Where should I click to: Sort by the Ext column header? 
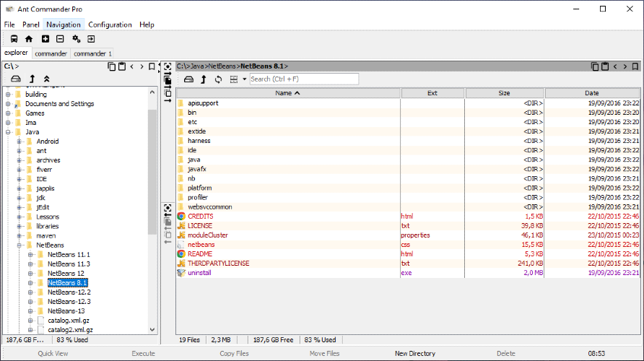point(432,93)
